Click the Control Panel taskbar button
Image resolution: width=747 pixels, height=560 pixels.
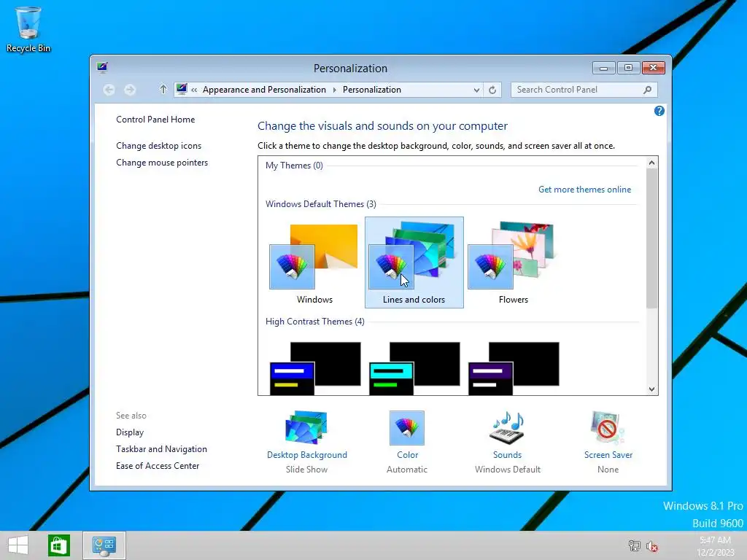104,545
